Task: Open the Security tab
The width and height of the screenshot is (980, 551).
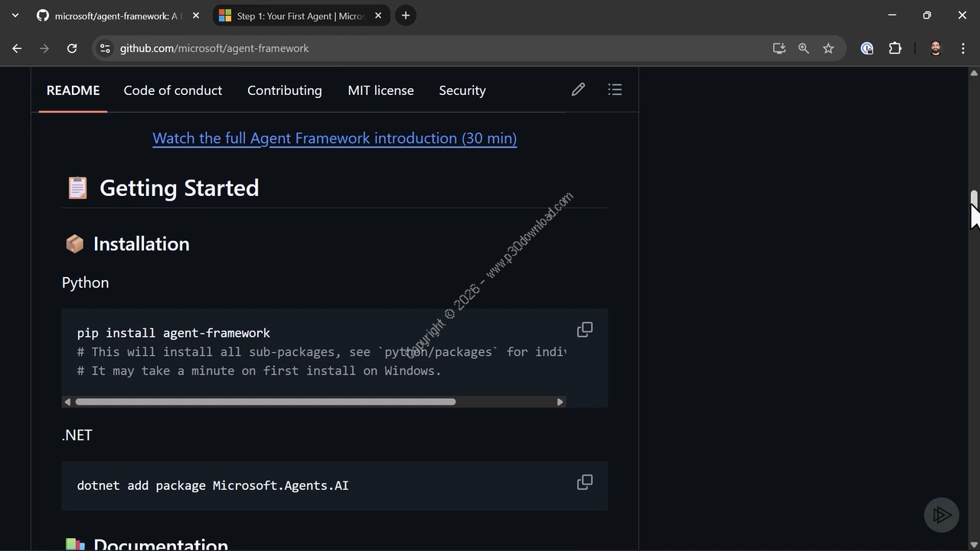Action: click(462, 90)
